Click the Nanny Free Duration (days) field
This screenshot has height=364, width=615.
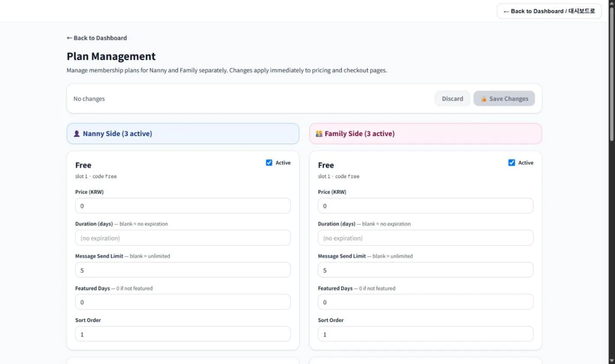(x=183, y=238)
